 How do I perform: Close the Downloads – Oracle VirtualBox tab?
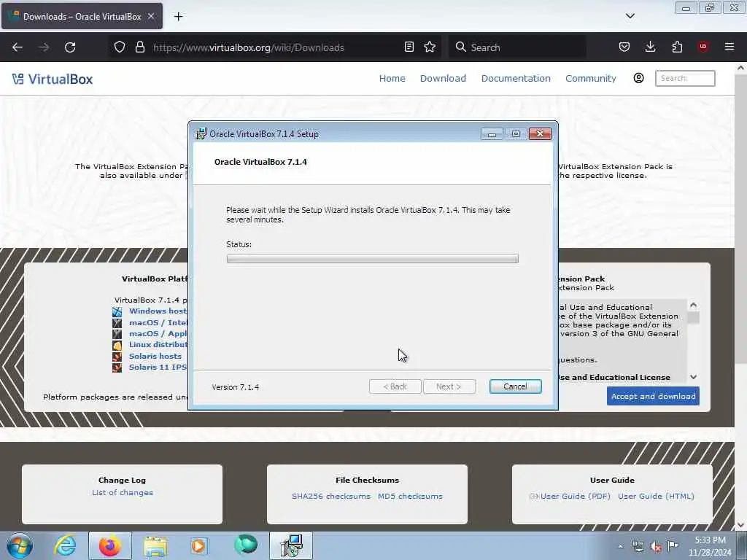point(150,16)
